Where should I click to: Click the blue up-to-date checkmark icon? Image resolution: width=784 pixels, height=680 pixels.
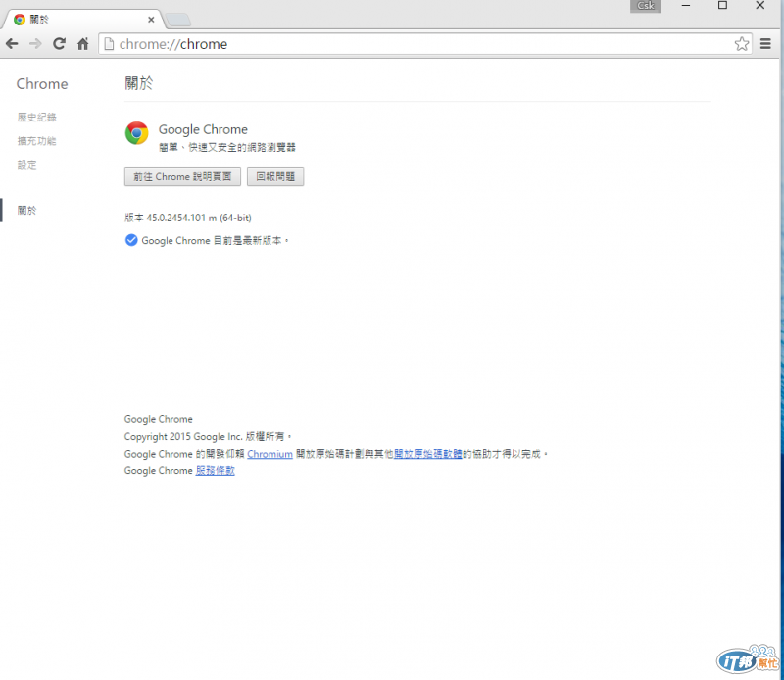131,240
